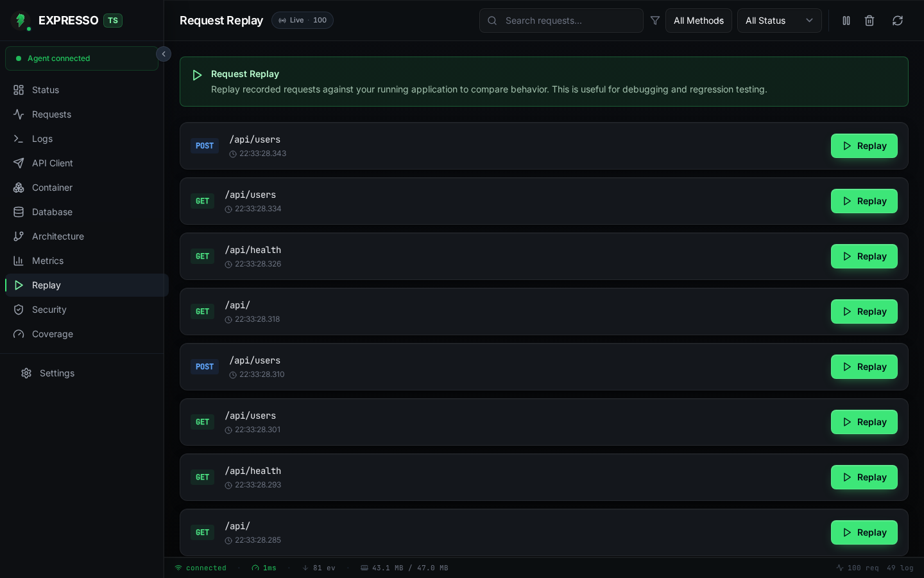
Task: Click the TS badge next to Expresso
Action: tap(113, 21)
